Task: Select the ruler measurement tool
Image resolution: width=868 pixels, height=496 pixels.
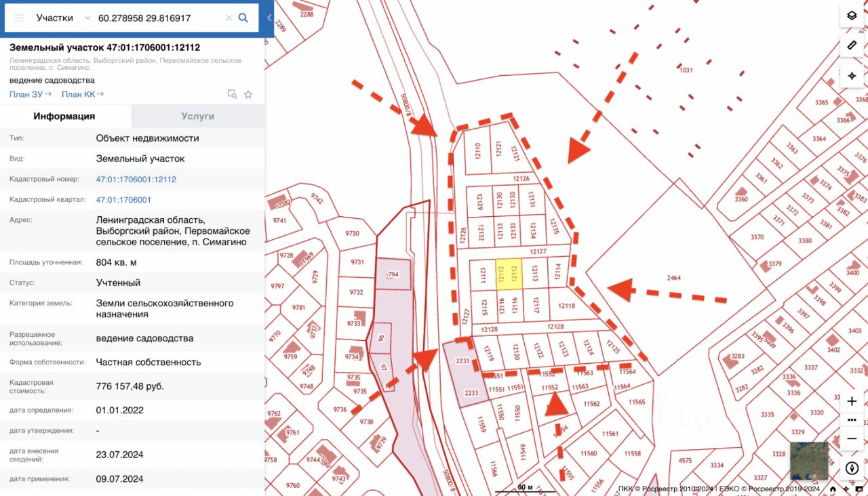Action: point(852,45)
